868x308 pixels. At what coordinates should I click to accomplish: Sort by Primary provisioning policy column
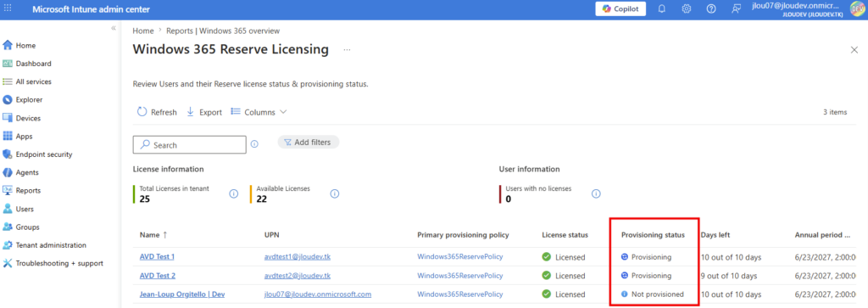click(x=463, y=235)
